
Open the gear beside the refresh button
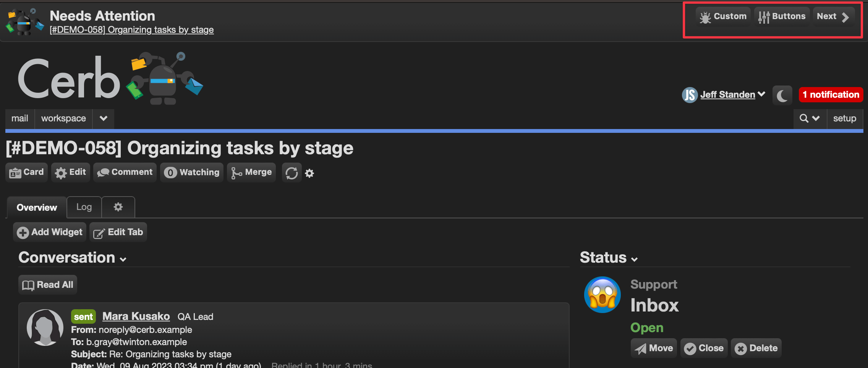(x=309, y=173)
